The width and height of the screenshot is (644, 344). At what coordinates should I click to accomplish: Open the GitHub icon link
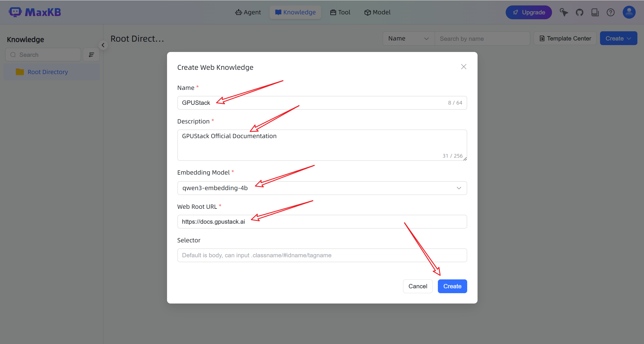[579, 12]
